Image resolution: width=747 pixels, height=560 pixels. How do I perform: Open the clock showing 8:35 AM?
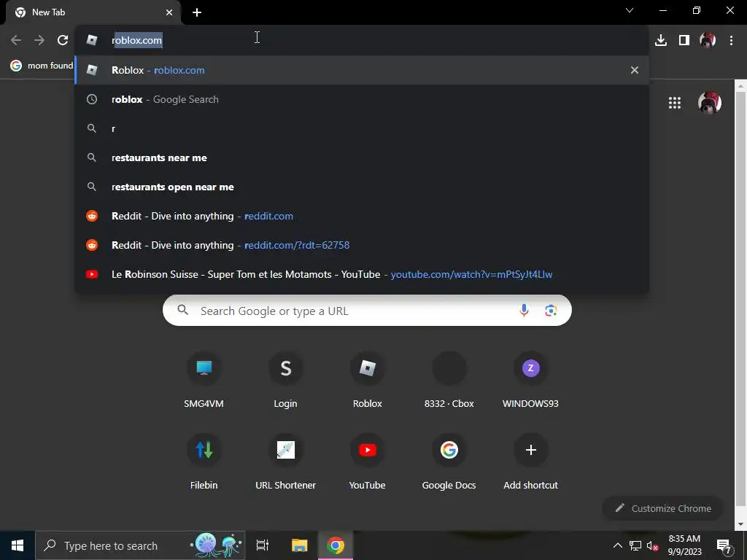(684, 545)
